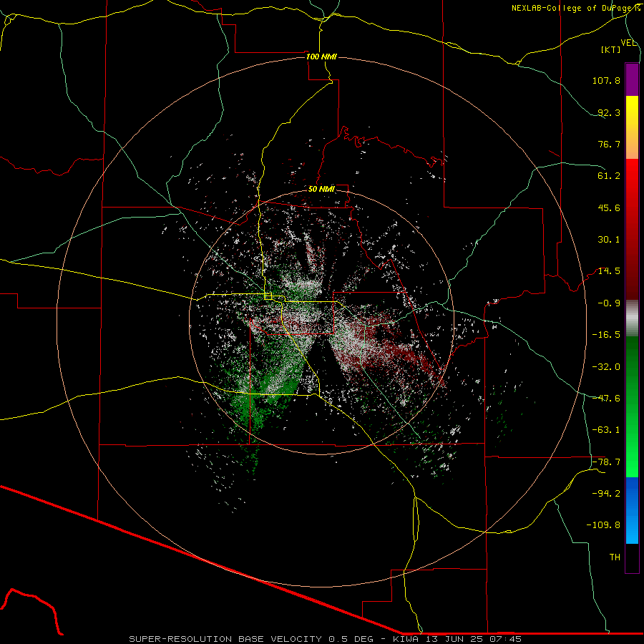This screenshot has width=644, height=644.
Task: Select the 107.8 velocity scale value
Action: tap(606, 80)
